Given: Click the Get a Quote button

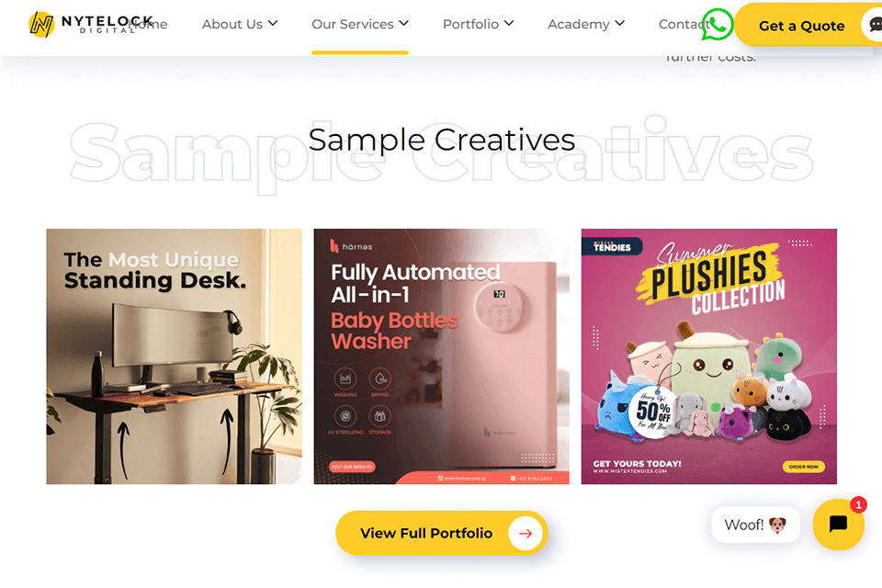Looking at the screenshot, I should coord(801,26).
